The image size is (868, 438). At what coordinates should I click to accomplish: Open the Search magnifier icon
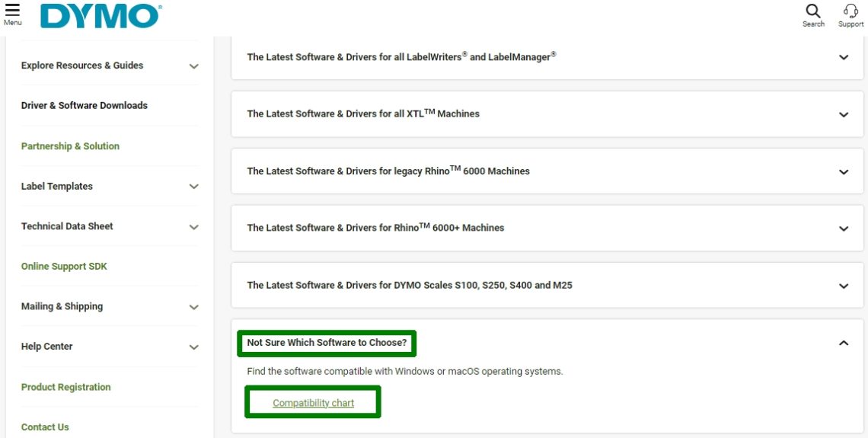click(813, 13)
